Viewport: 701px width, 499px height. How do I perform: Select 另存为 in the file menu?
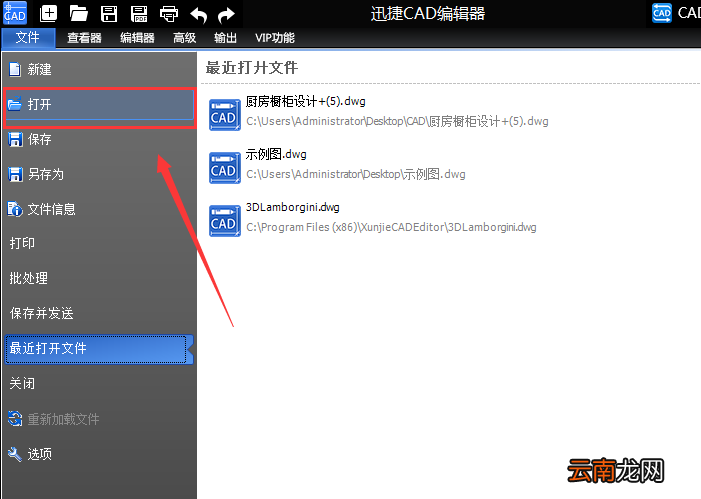click(99, 174)
